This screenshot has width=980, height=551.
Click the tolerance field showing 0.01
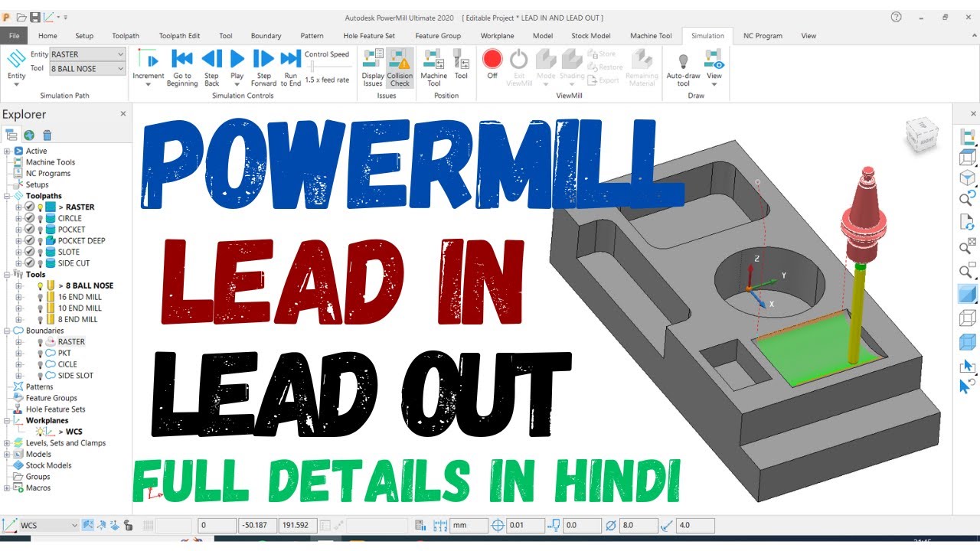click(x=526, y=525)
